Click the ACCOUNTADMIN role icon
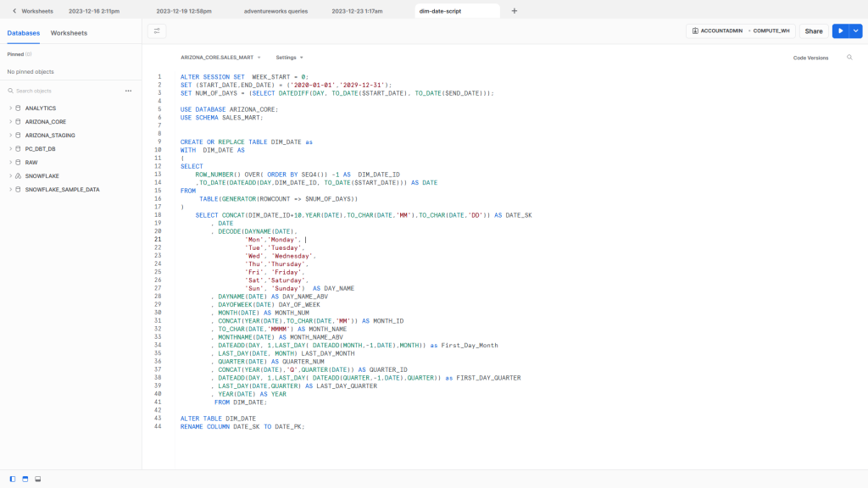Screen dimensions: 868x488 coord(696,30)
